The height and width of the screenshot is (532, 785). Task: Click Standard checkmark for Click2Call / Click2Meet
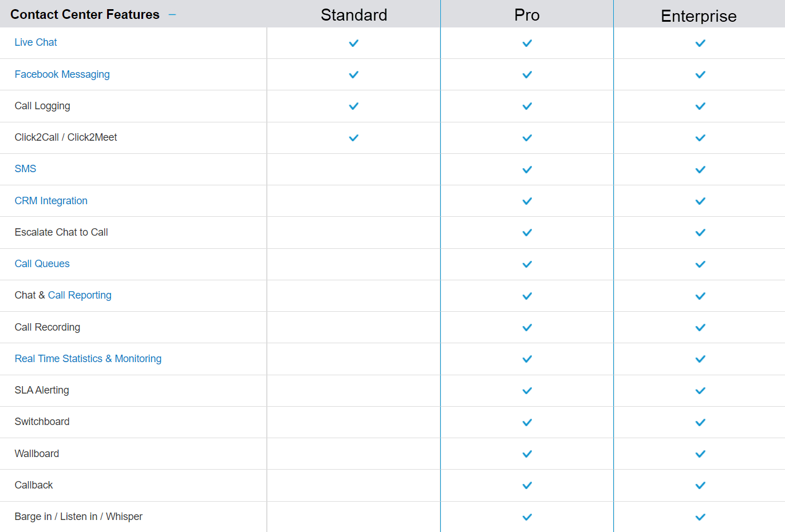354,138
